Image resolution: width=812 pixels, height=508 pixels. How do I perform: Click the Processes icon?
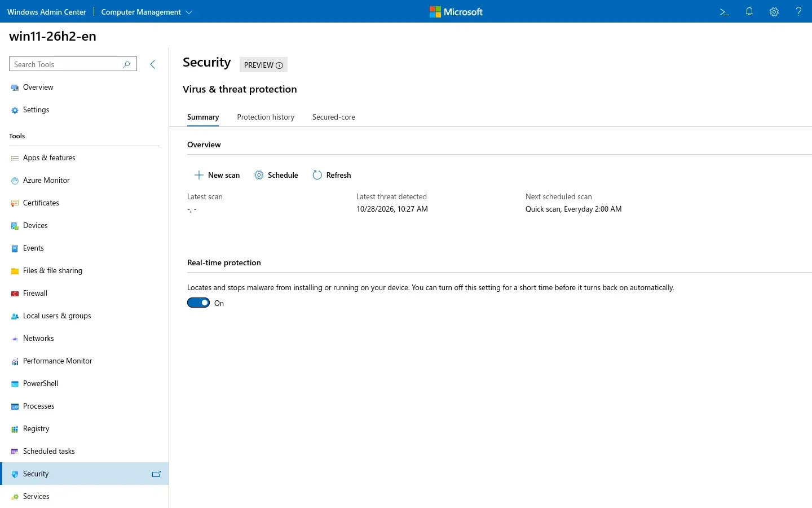[15, 406]
